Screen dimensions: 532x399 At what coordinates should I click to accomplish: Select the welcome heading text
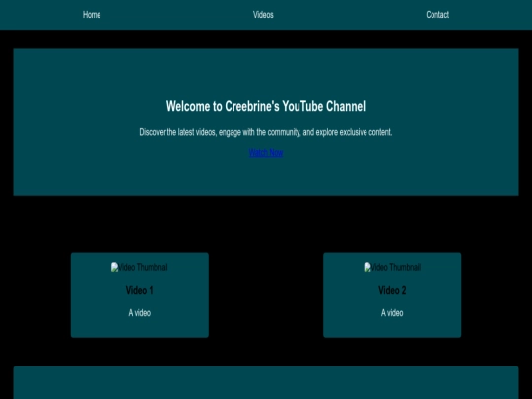click(x=266, y=106)
